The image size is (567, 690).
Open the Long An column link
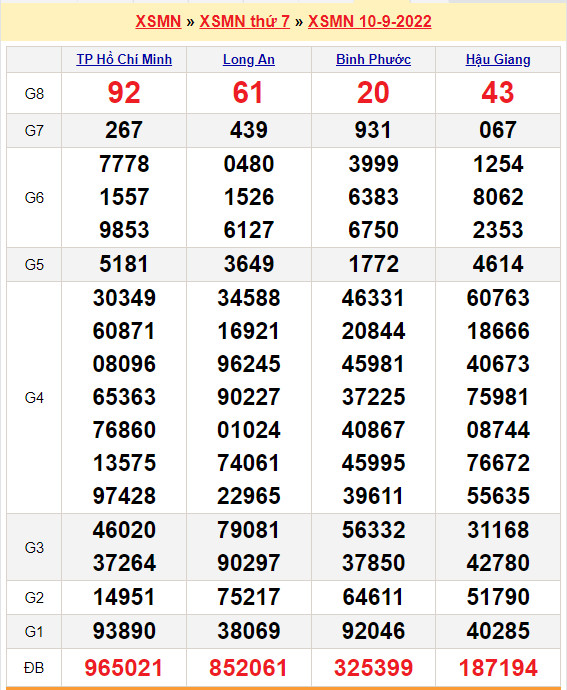pos(249,59)
